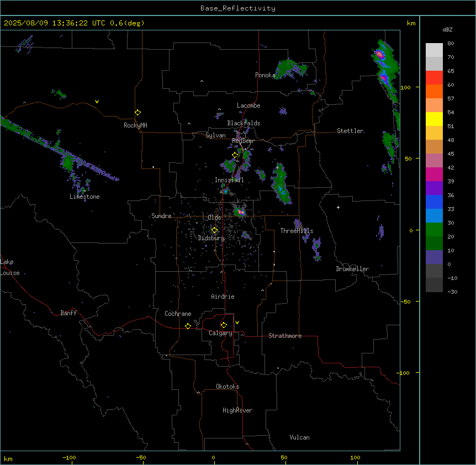Click the green storm cell east of Innisfail
The height and width of the screenshot is (465, 476).
coord(281,184)
